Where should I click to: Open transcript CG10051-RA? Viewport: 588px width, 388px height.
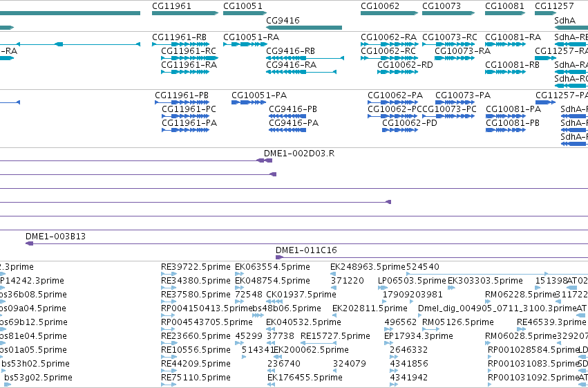click(245, 44)
